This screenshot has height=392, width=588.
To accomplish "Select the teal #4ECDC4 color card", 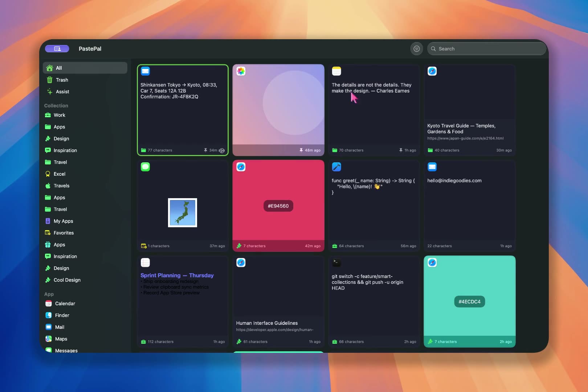I will [470, 302].
